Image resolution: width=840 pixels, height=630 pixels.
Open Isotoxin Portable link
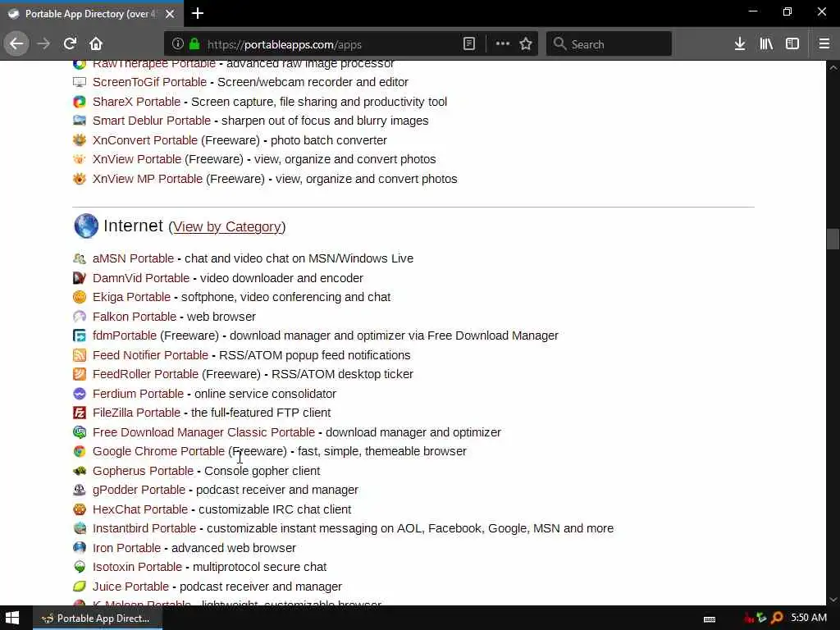pyautogui.click(x=137, y=568)
